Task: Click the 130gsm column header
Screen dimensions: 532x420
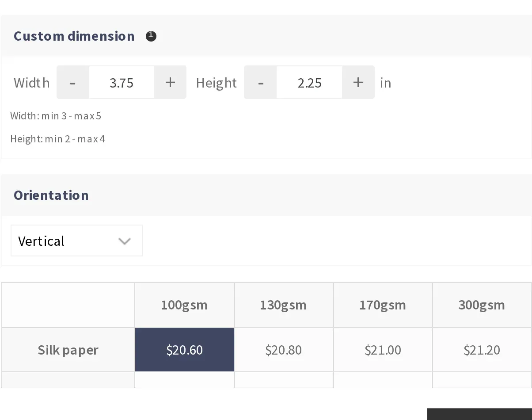Action: point(284,305)
